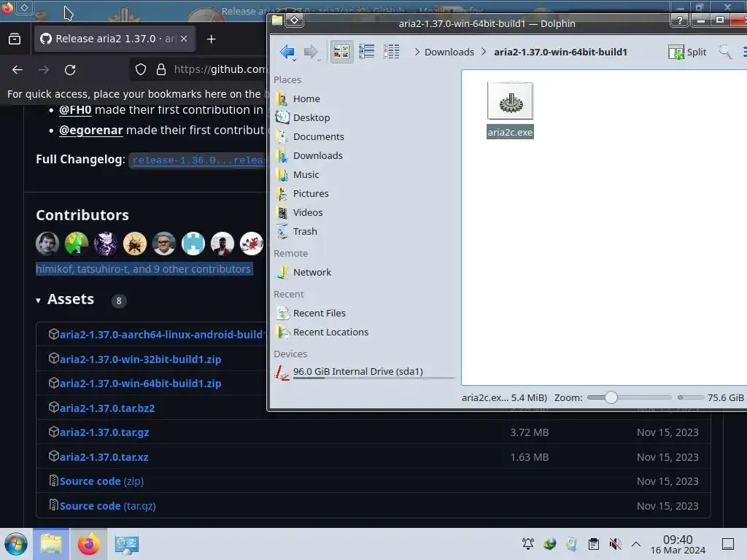Open Recent Locations in Dolphin
Image resolution: width=747 pixels, height=560 pixels.
[x=330, y=332]
